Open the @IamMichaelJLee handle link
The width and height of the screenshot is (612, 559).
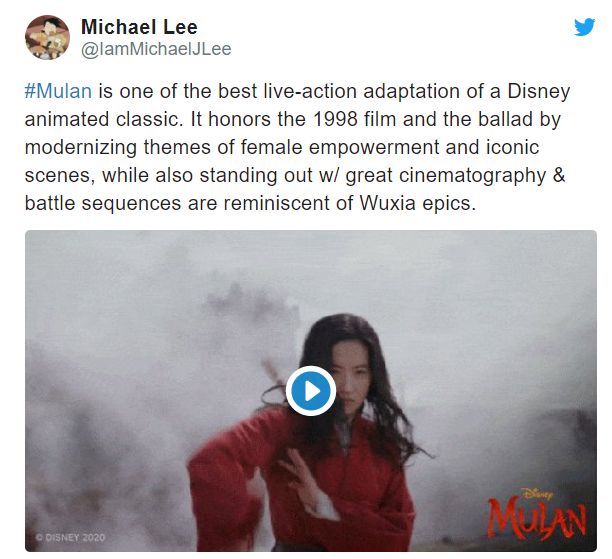coord(156,49)
